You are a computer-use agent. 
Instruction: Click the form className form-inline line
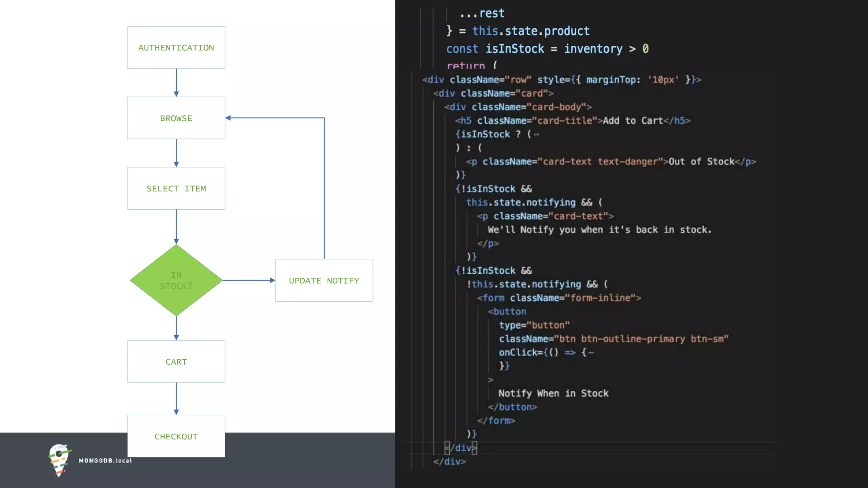point(559,298)
